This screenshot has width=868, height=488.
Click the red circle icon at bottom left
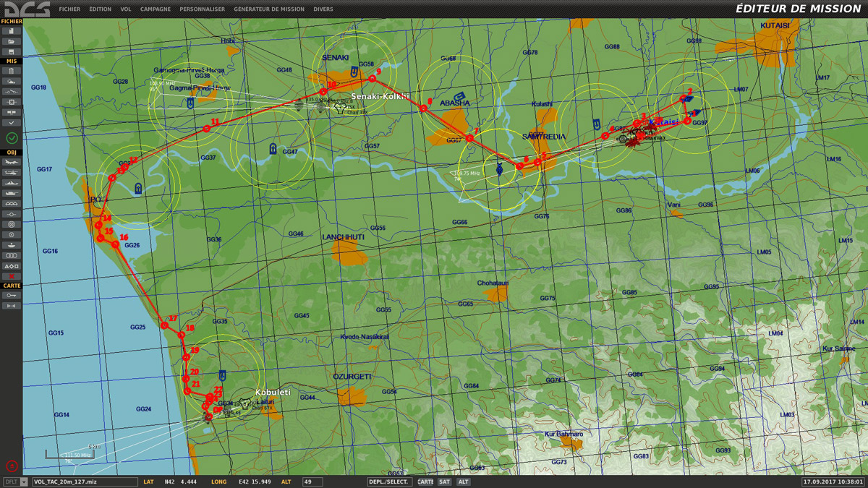coord(12,466)
